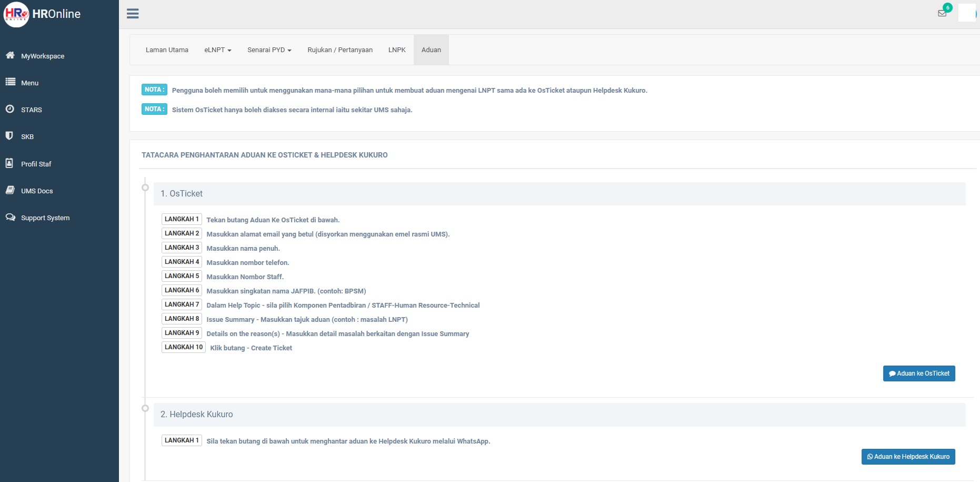The image size is (980, 482).
Task: Click the Support System chat icon
Action: pos(10,217)
